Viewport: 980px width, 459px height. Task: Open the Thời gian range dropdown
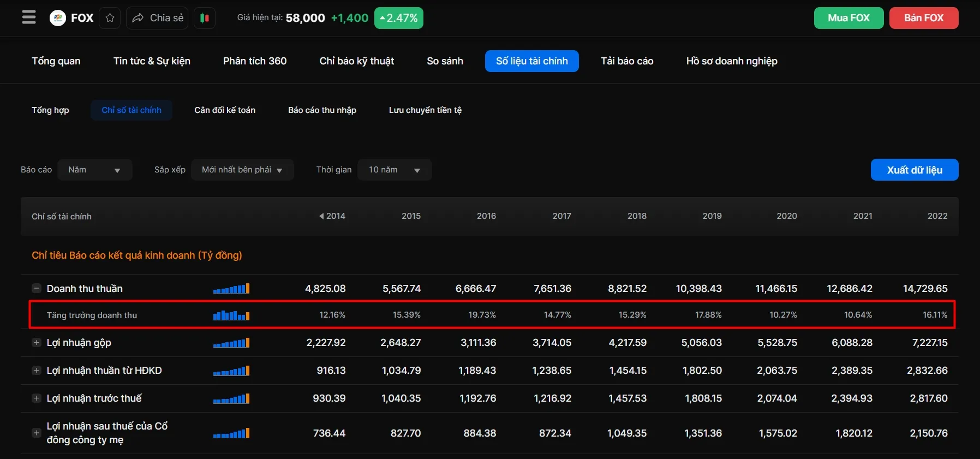click(x=395, y=170)
